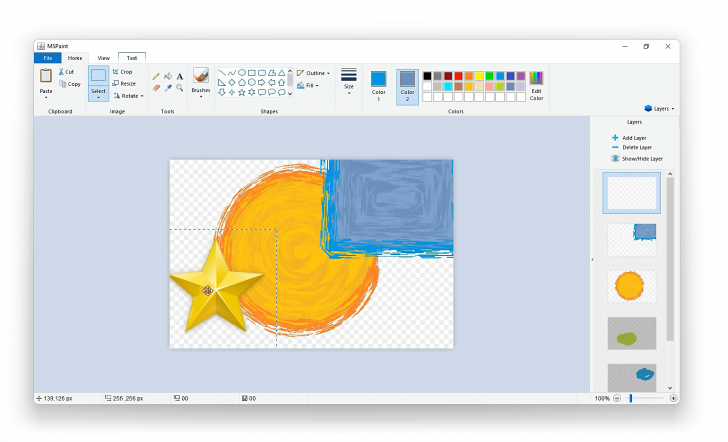This screenshot has height=442, width=728.
Task: Pick the pentagon shape
Action: (242, 83)
